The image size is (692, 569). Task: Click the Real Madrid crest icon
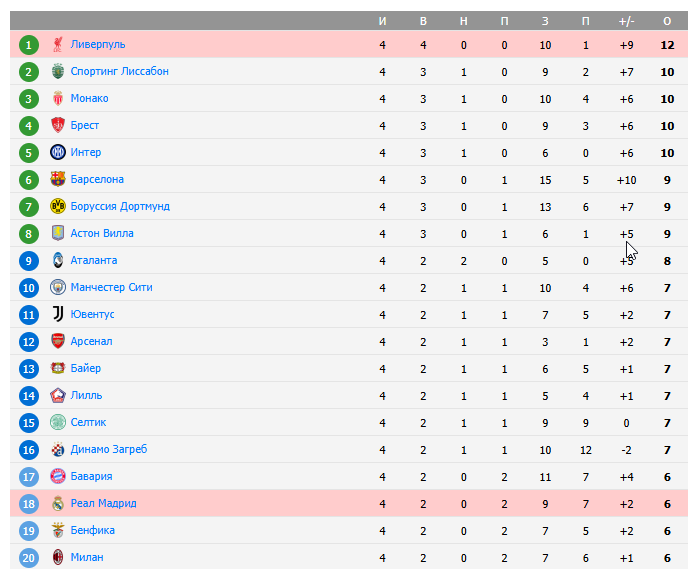pyautogui.click(x=58, y=503)
